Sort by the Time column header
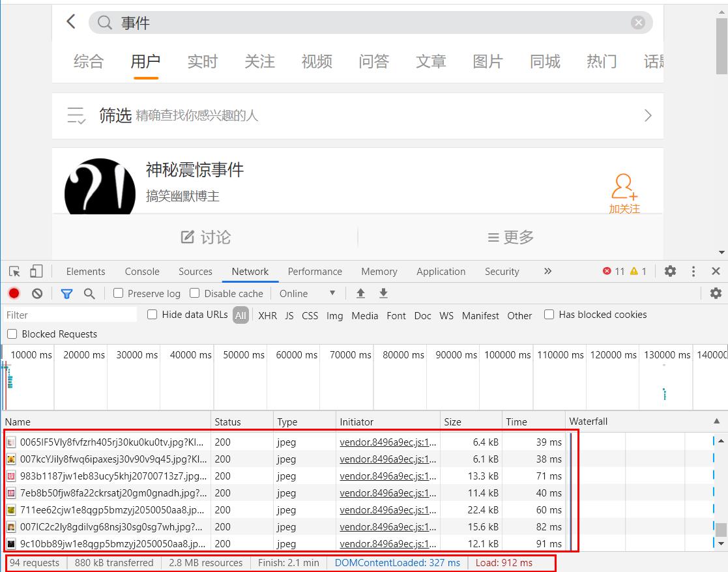This screenshot has width=728, height=572. click(x=534, y=422)
